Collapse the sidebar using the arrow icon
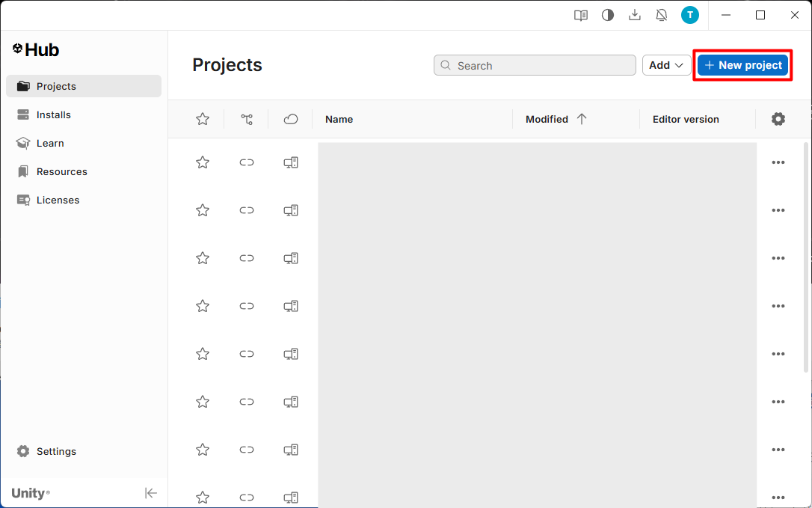The width and height of the screenshot is (812, 508). pos(151,493)
